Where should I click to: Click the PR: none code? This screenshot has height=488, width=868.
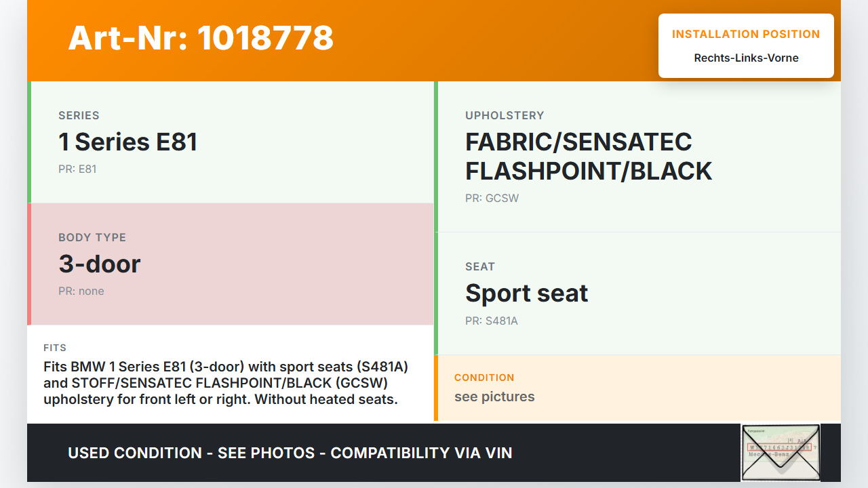[x=81, y=291]
